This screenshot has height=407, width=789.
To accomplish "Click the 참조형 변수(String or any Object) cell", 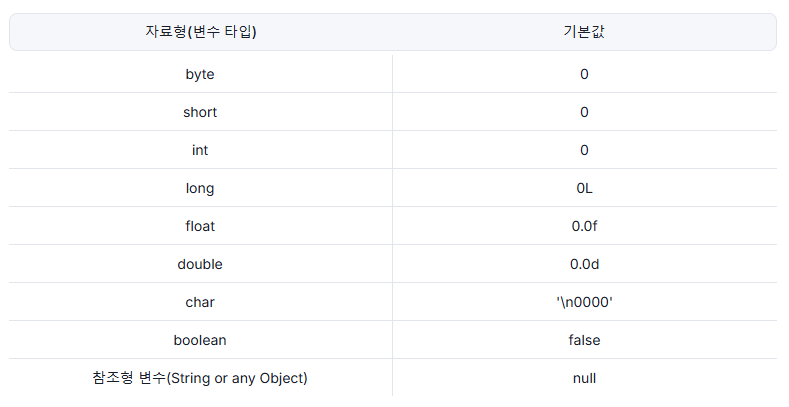I will pos(200,378).
